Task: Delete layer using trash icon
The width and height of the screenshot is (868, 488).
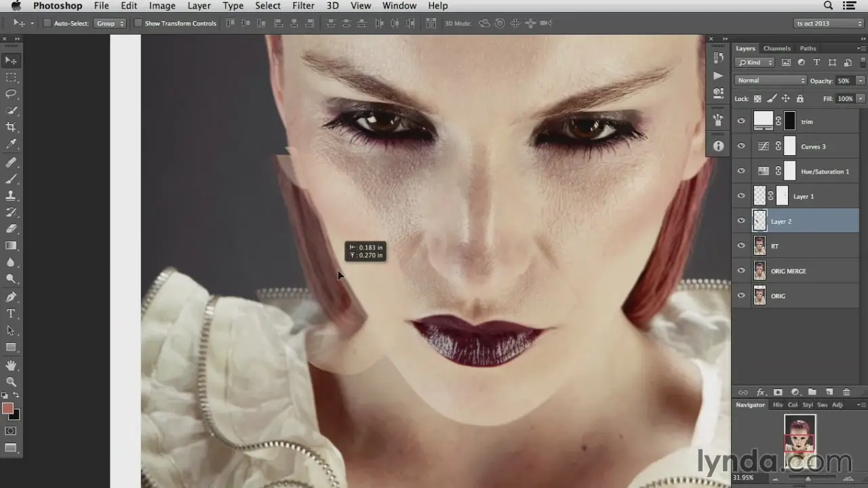Action: tap(846, 392)
